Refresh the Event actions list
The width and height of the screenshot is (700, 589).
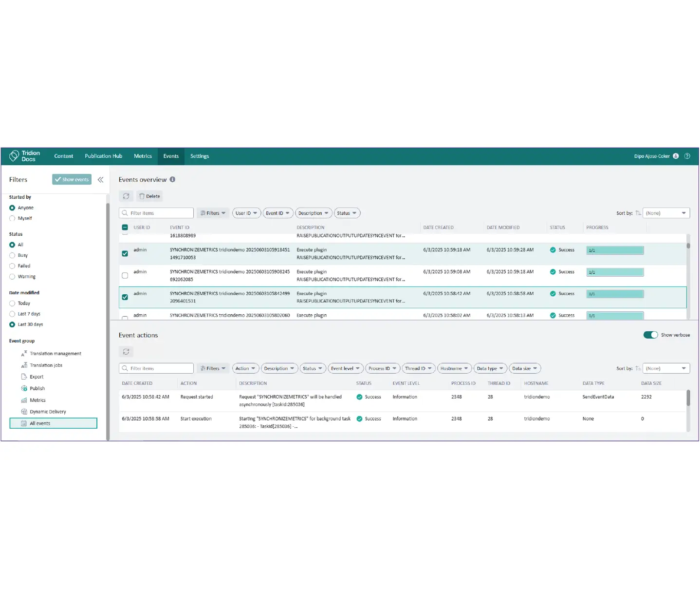pos(126,352)
